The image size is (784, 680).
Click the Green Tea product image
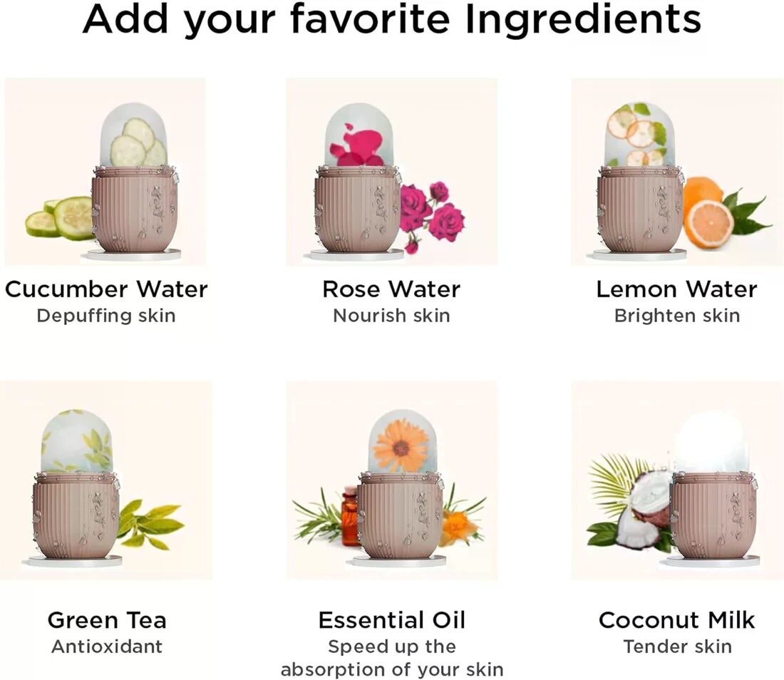(106, 480)
